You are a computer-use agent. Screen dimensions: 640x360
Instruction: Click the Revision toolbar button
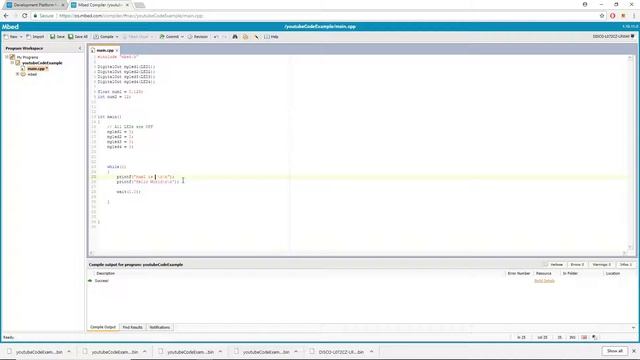(x=198, y=37)
